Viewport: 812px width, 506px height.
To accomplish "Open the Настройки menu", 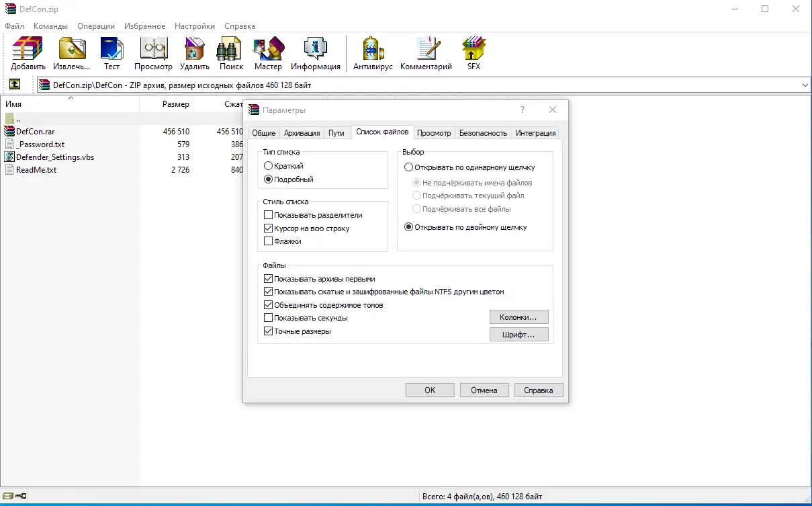I will pos(195,26).
